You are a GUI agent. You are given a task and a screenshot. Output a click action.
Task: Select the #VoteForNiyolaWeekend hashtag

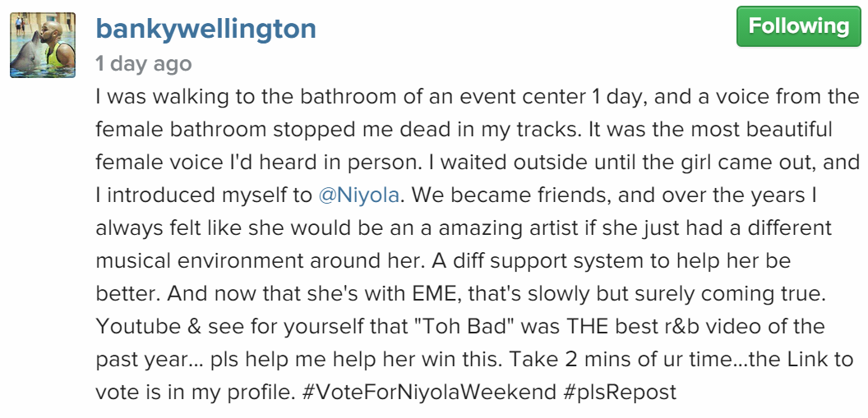[429, 392]
